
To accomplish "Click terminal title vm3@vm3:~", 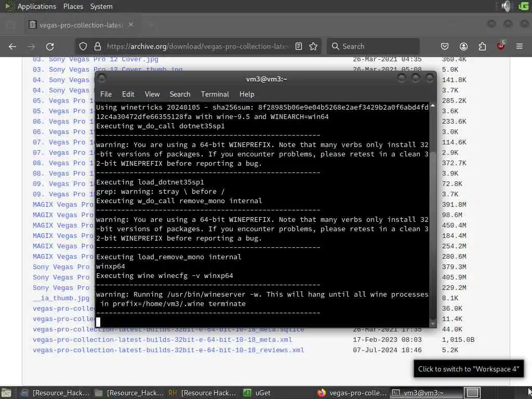I will (x=267, y=79).
